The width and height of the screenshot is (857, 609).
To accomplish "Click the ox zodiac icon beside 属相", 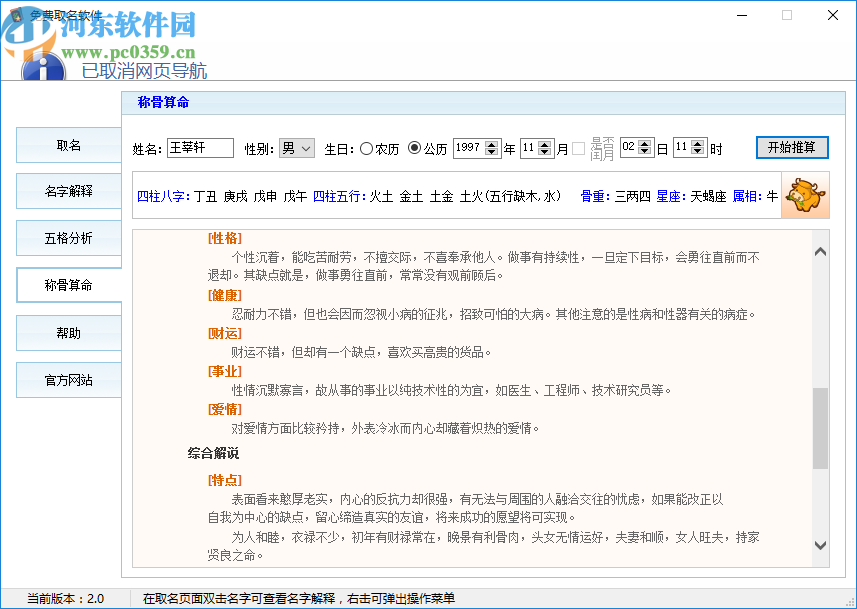I will click(805, 197).
